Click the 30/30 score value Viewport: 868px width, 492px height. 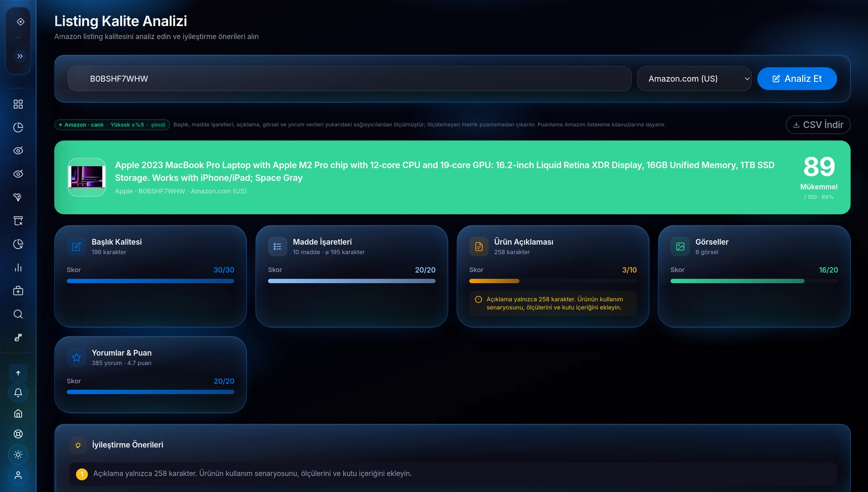coord(224,270)
